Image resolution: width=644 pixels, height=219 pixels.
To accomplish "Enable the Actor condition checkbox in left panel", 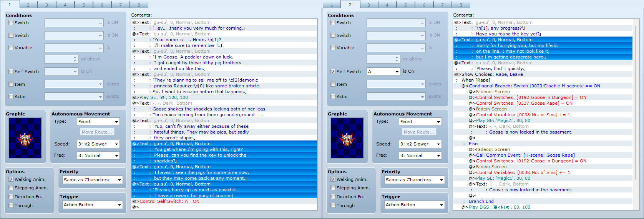I will pyautogui.click(x=11, y=97).
